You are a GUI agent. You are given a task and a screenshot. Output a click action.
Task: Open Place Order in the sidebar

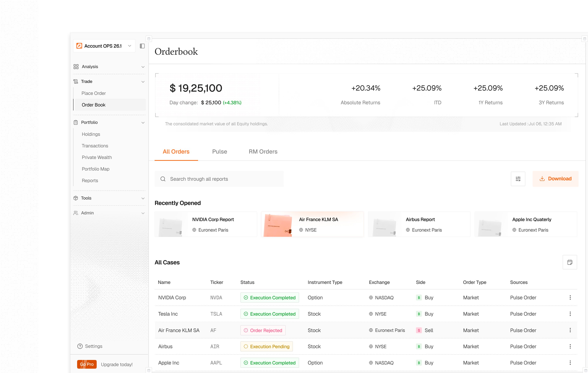click(x=94, y=93)
